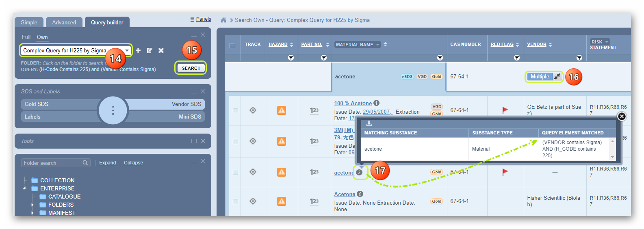Choose the Gold SDS option

point(60,104)
